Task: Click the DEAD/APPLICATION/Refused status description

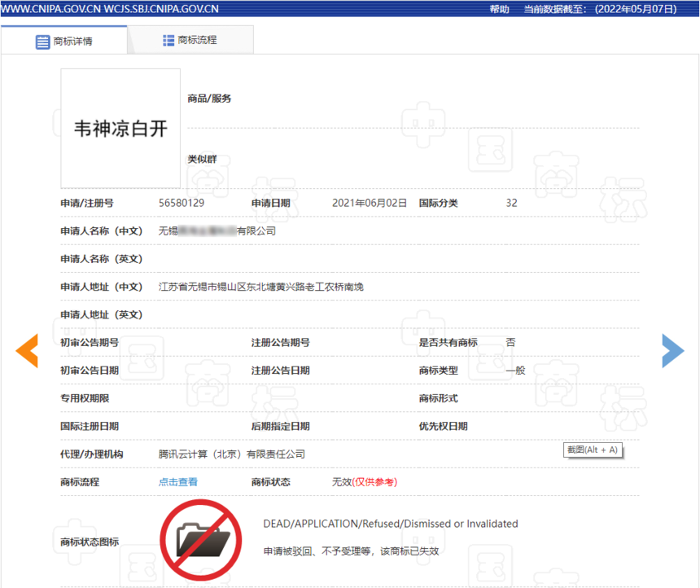Action: pos(391,523)
